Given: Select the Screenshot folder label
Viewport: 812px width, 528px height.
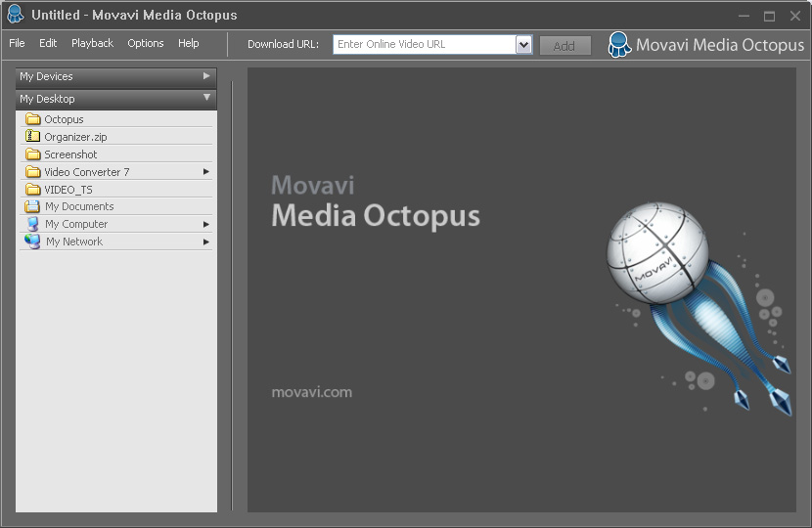Looking at the screenshot, I should [70, 154].
